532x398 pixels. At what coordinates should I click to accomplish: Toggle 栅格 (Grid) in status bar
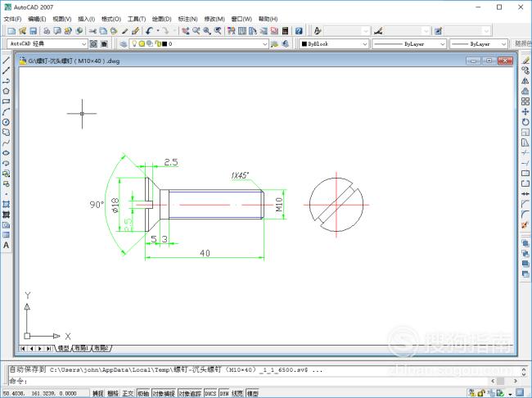113,393
